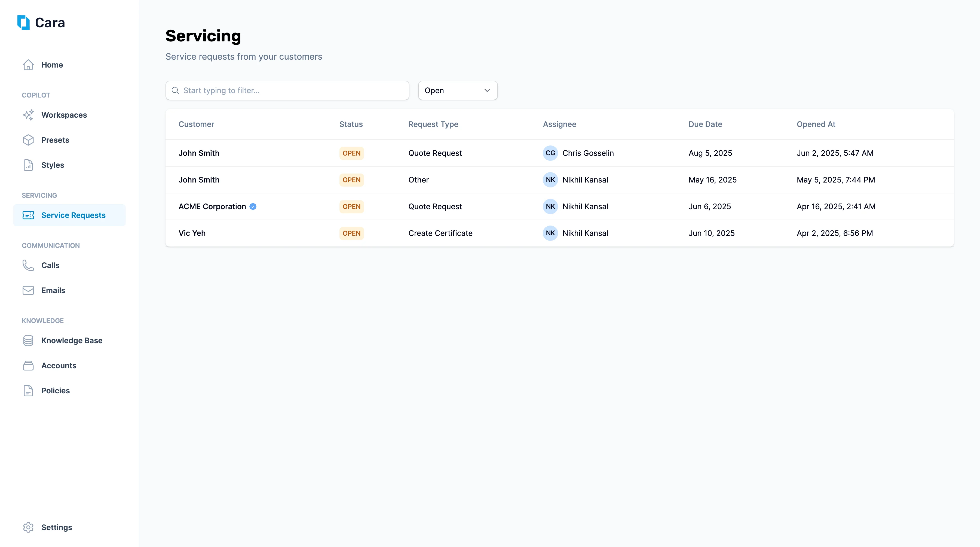Click the 'May 16, 2025' due date
The image size is (980, 547).
point(712,180)
